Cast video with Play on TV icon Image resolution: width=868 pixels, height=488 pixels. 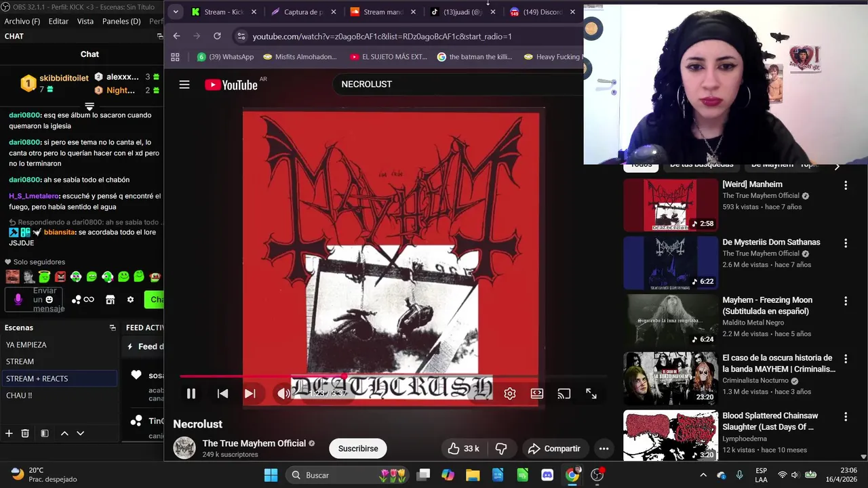(x=564, y=394)
